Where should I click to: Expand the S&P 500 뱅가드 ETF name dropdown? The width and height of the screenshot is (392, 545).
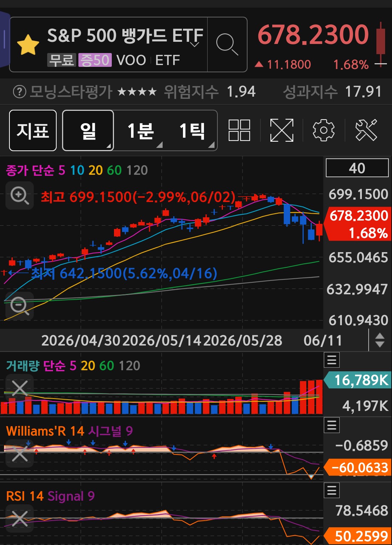(195, 45)
